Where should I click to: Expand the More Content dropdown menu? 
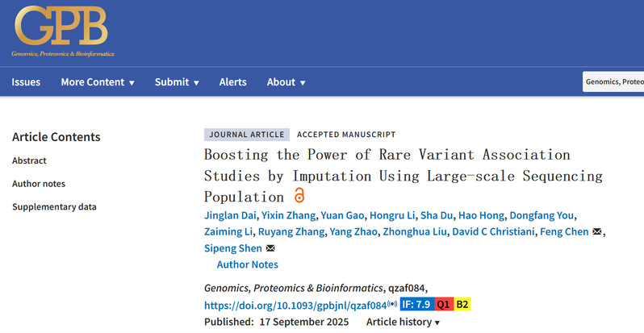click(98, 82)
